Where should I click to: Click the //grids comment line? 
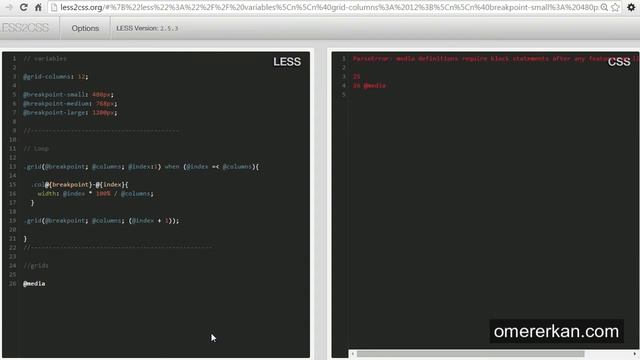pyautogui.click(x=36, y=266)
